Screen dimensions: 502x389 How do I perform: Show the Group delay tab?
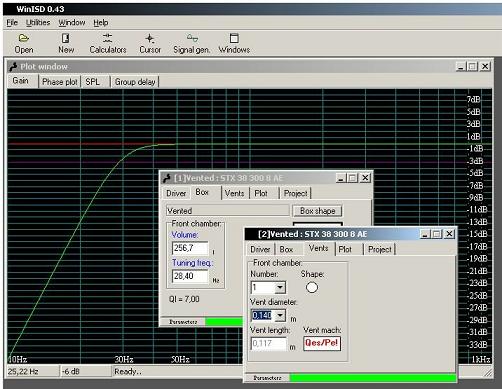[x=135, y=82]
